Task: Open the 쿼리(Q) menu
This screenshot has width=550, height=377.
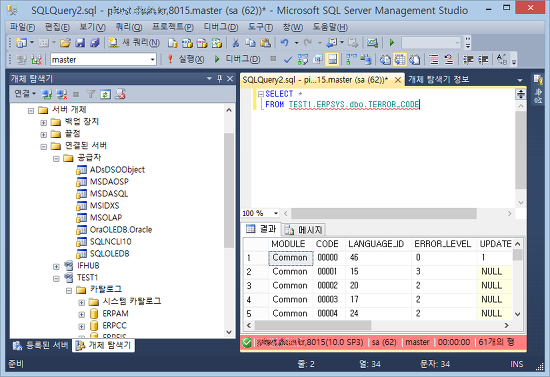Action: pos(129,27)
